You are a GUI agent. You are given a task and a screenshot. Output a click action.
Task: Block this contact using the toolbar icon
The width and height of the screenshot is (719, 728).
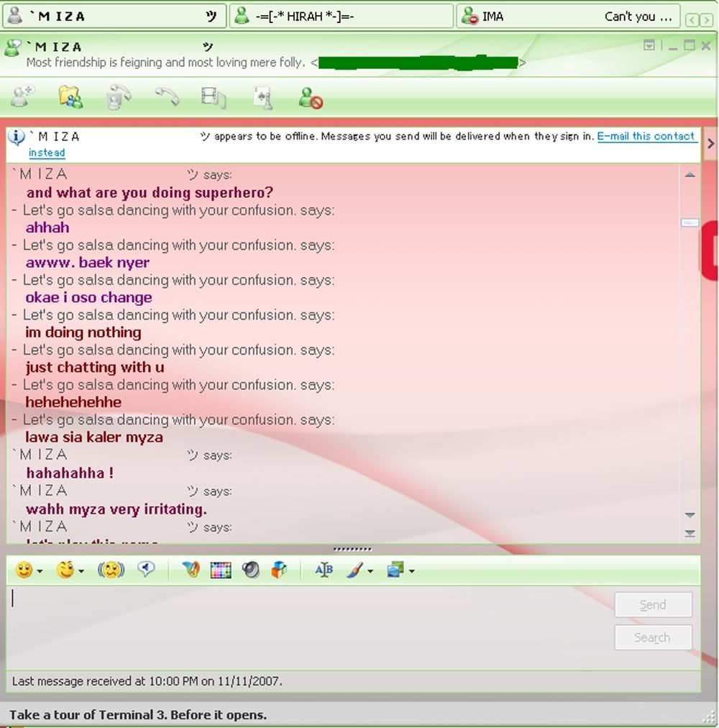coord(311,97)
